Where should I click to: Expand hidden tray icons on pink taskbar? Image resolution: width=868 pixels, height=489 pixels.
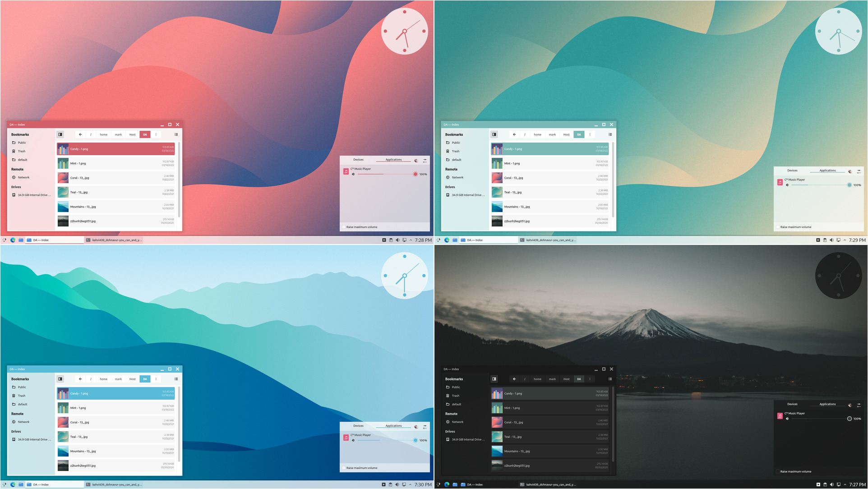(x=411, y=240)
